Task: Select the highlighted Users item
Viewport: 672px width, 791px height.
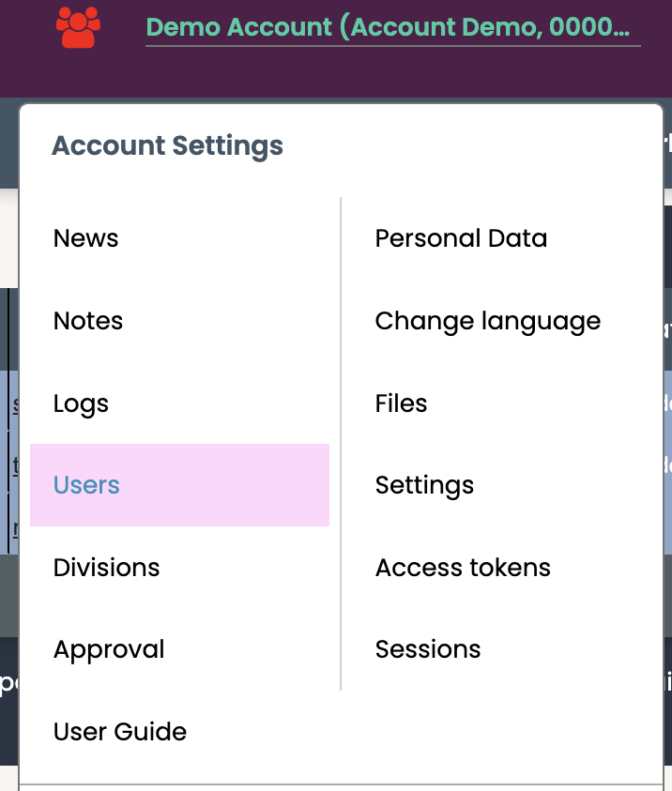Action: pyautogui.click(x=179, y=485)
